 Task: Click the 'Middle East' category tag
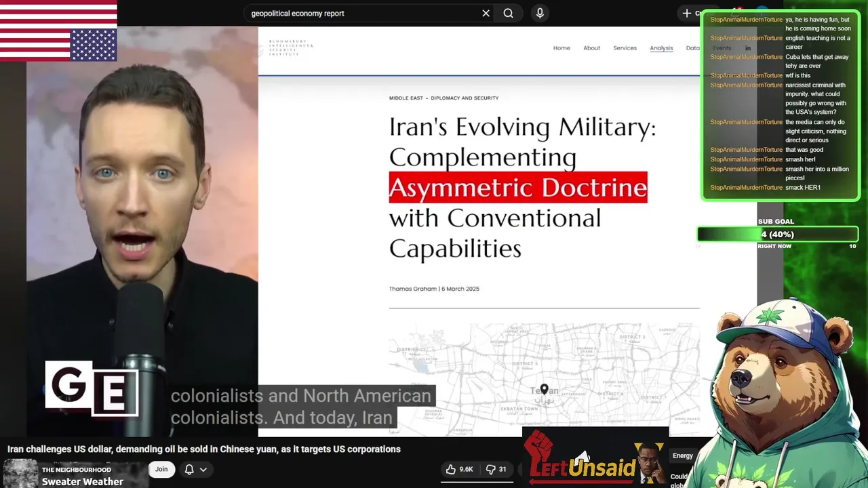(x=406, y=98)
